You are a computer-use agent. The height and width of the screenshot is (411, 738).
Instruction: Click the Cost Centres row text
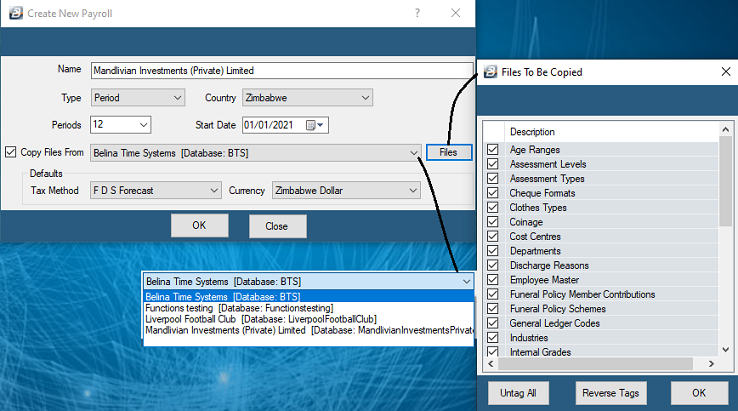(535, 236)
